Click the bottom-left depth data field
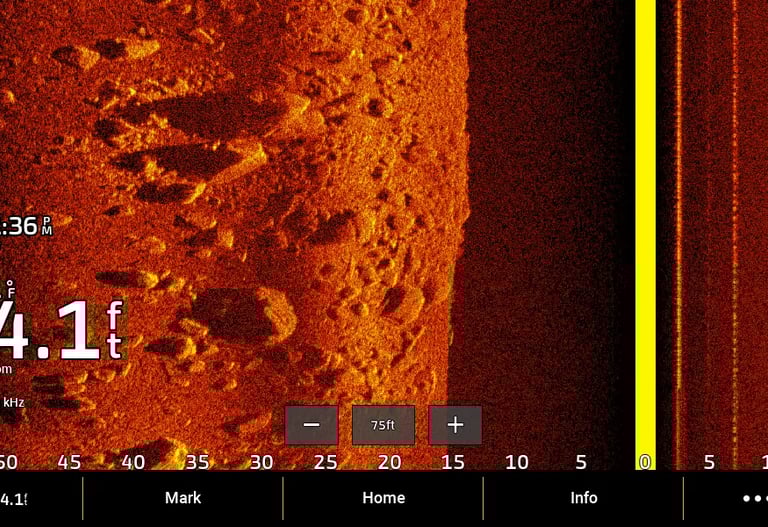 point(14,500)
